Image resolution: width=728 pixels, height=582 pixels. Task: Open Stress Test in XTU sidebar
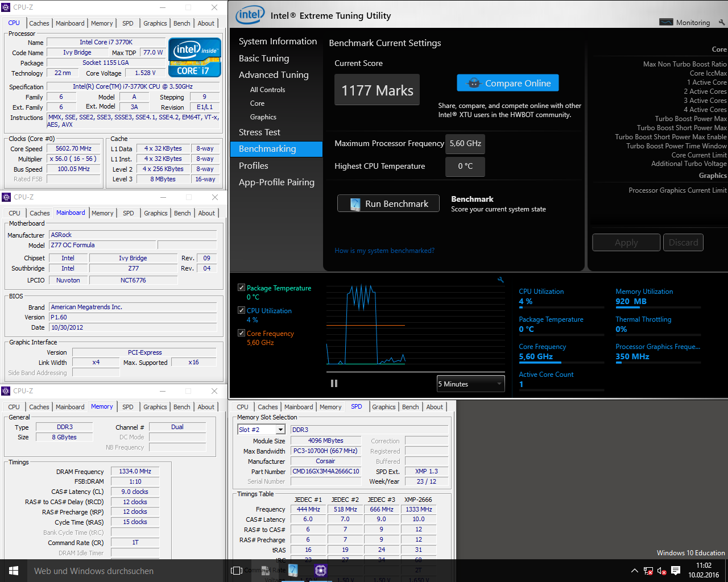coord(259,132)
